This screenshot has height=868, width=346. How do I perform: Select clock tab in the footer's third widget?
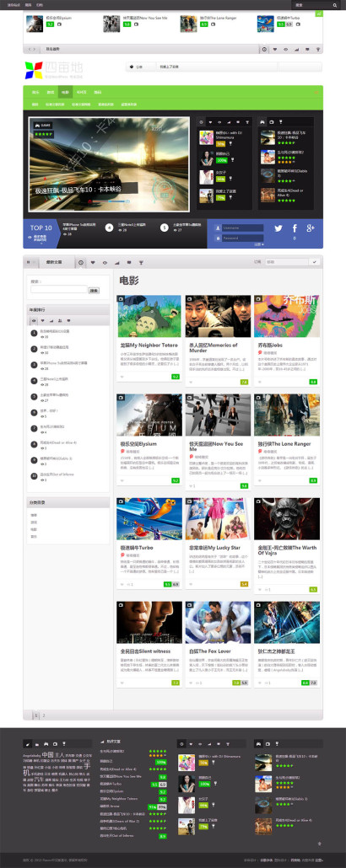coord(182,743)
